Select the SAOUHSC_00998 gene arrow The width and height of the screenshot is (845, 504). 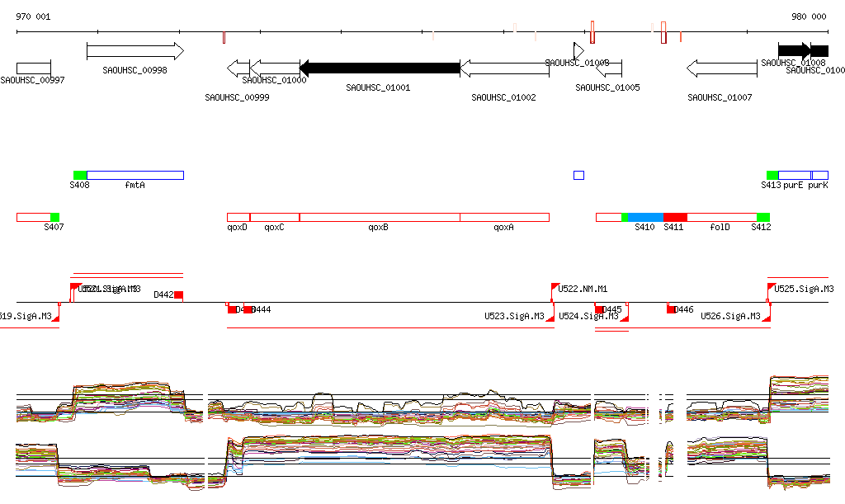[135, 51]
